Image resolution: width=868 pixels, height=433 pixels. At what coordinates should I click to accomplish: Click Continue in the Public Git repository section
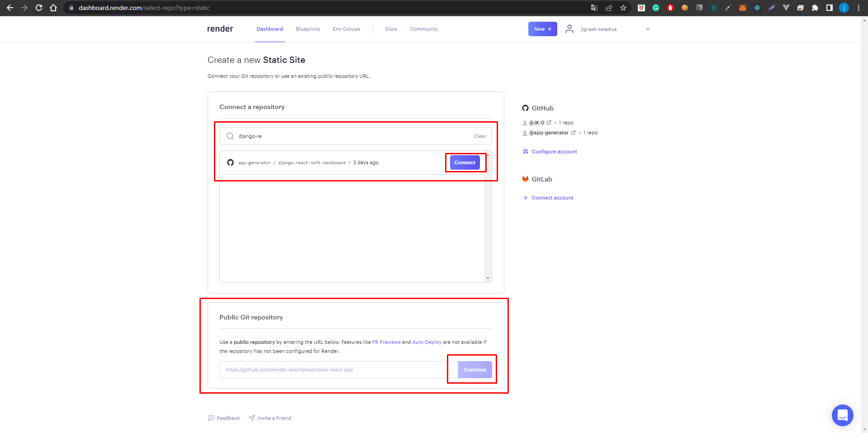pyautogui.click(x=475, y=369)
